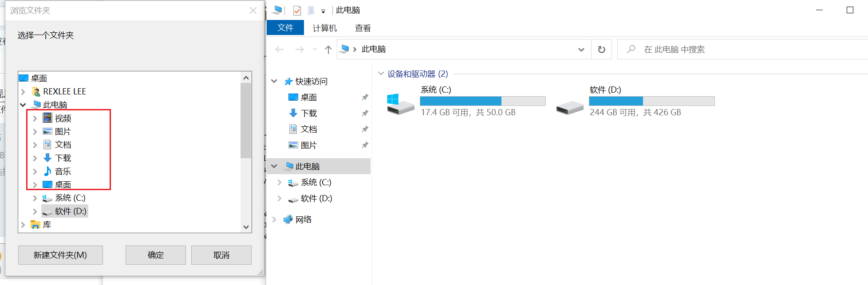The height and width of the screenshot is (285, 868).
Task: Open the 文件 ribbon tab
Action: (285, 28)
